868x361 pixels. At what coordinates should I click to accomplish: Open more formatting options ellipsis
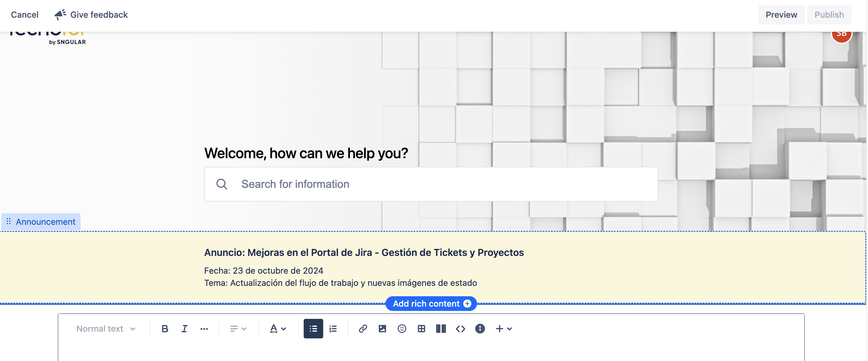(x=204, y=329)
